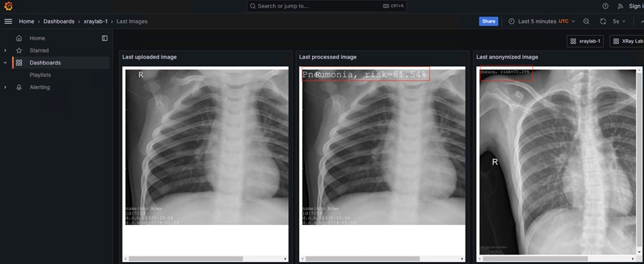644x264 pixels.
Task: Click the Last uploaded image panel title
Action: pos(150,57)
